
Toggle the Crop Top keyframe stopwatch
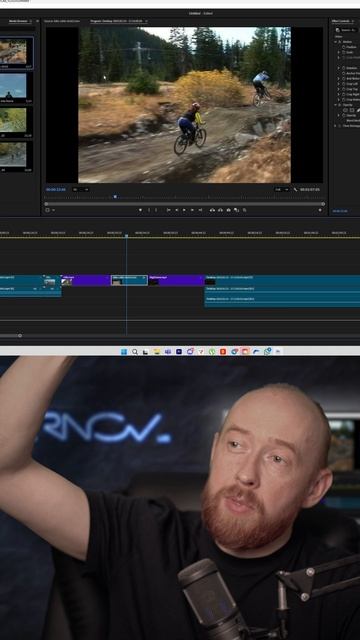[x=343, y=89]
